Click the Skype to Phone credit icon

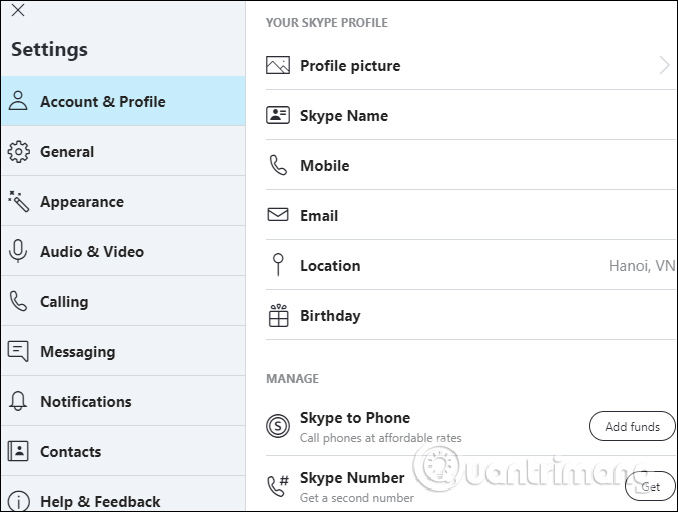click(x=278, y=426)
